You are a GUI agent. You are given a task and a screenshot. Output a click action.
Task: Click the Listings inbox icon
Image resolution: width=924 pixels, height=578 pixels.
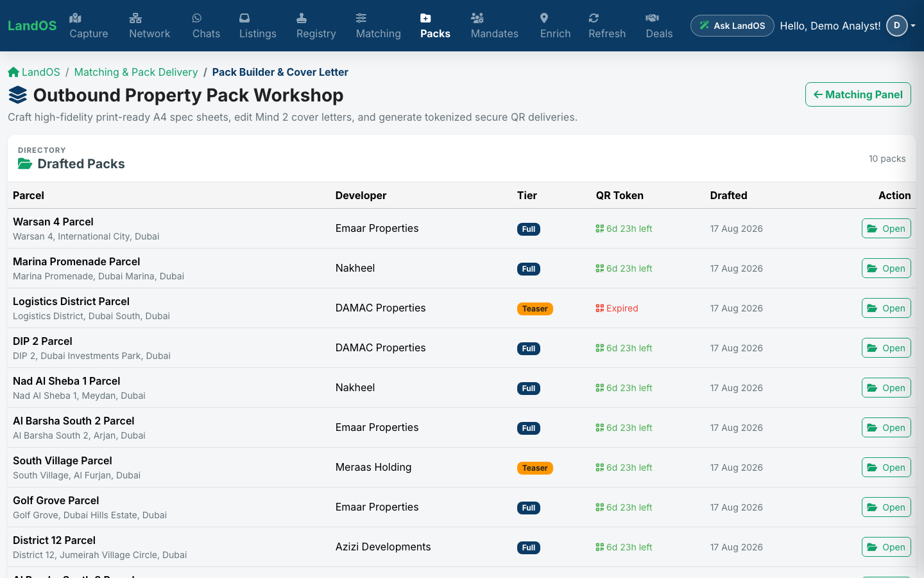(244, 18)
